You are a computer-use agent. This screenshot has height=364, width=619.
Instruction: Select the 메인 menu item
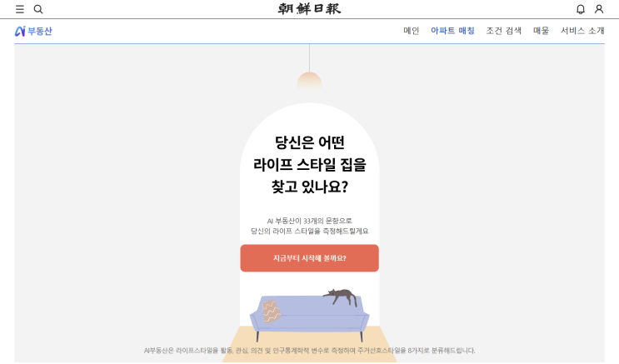click(x=411, y=31)
